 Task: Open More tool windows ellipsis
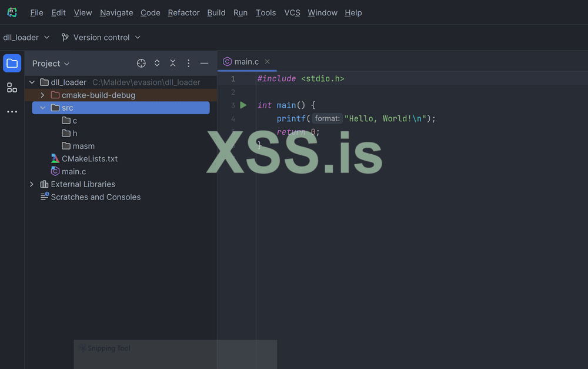tap(12, 112)
